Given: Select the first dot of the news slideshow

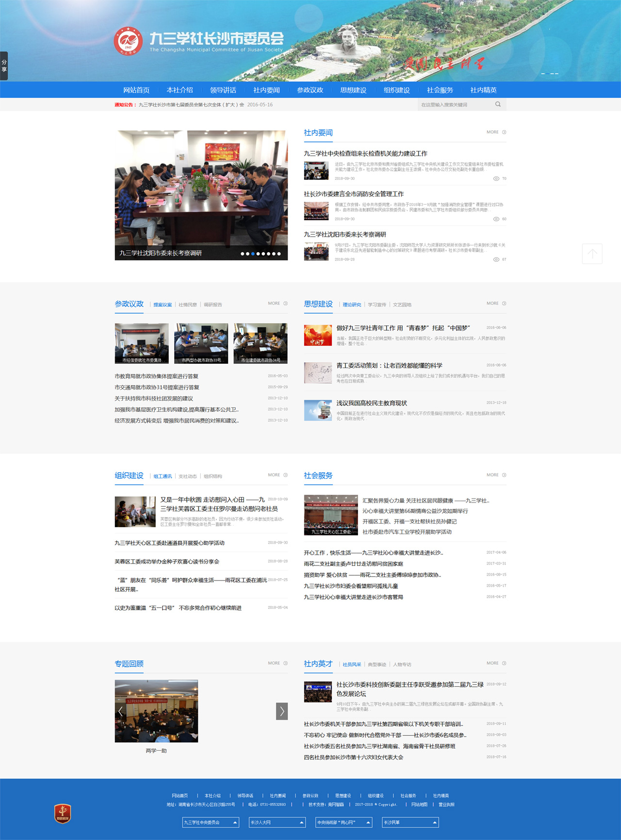Looking at the screenshot, I should [243, 254].
